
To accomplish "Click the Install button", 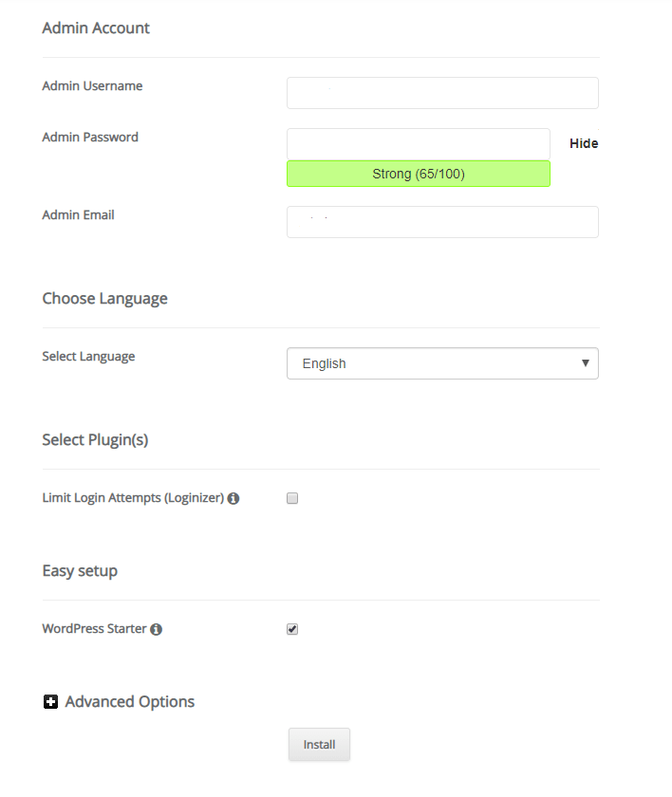I will tap(319, 745).
